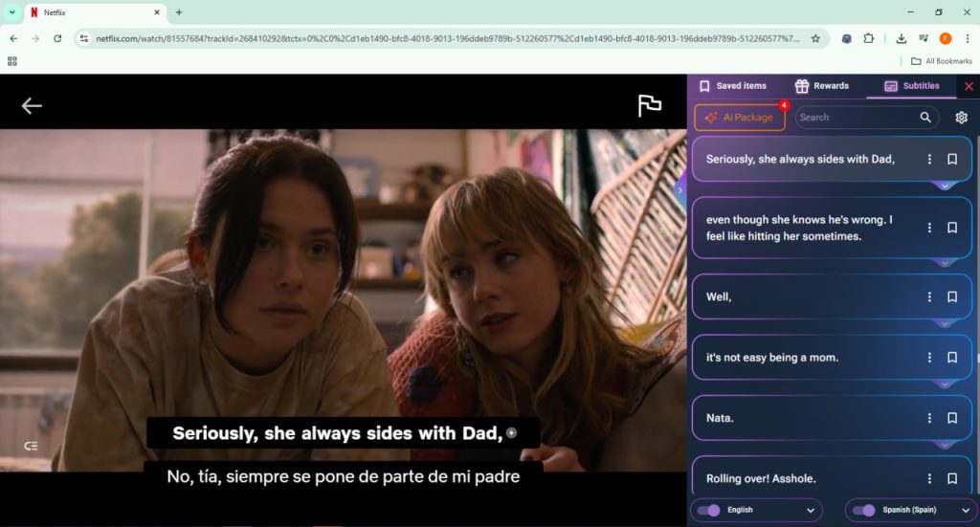Select the "Nata." subtitle text
This screenshot has width=980, height=527.
(x=720, y=418)
